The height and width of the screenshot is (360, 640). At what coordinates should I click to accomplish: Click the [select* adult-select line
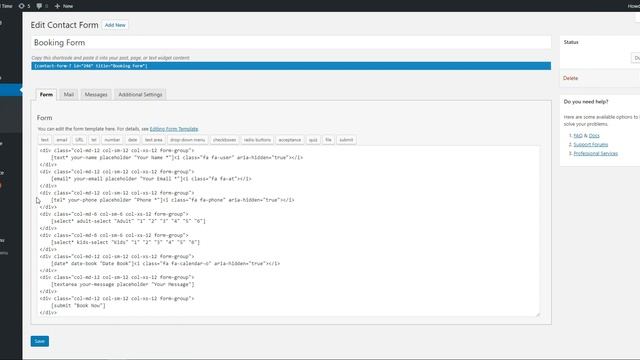click(x=128, y=221)
